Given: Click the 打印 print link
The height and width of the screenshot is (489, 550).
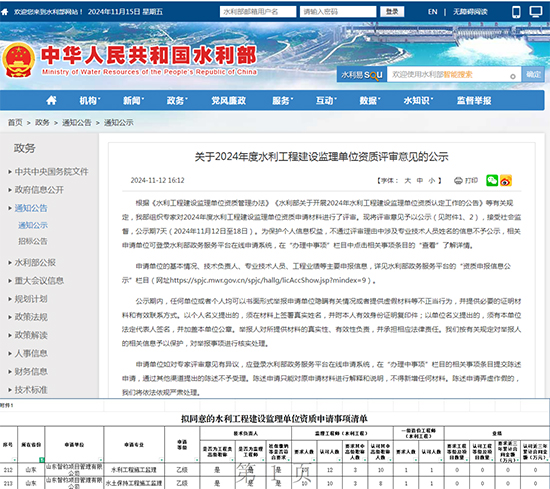Looking at the screenshot, I should [471, 181].
